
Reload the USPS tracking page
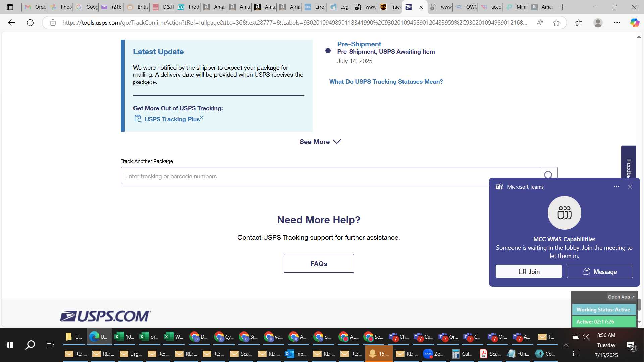[x=30, y=23]
